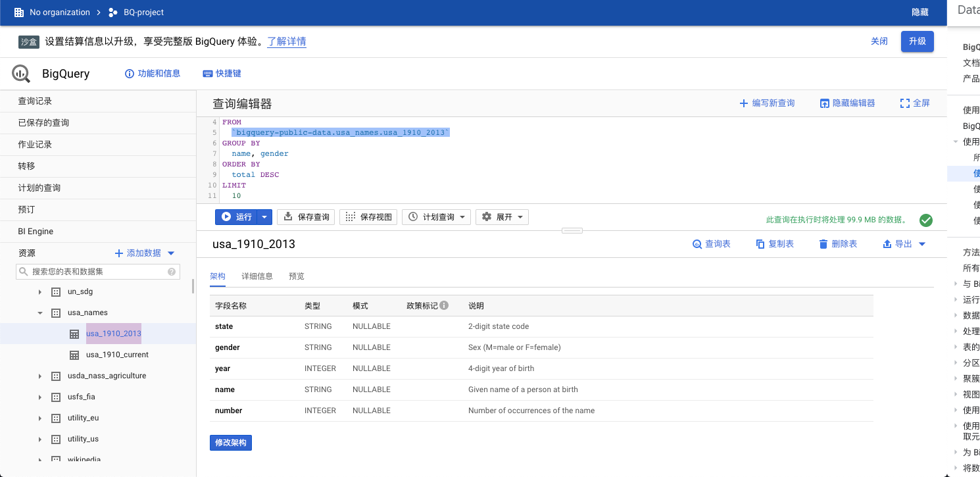Open the 展开 settings dropdown
Image resolution: width=980 pixels, height=477 pixels.
coord(502,217)
